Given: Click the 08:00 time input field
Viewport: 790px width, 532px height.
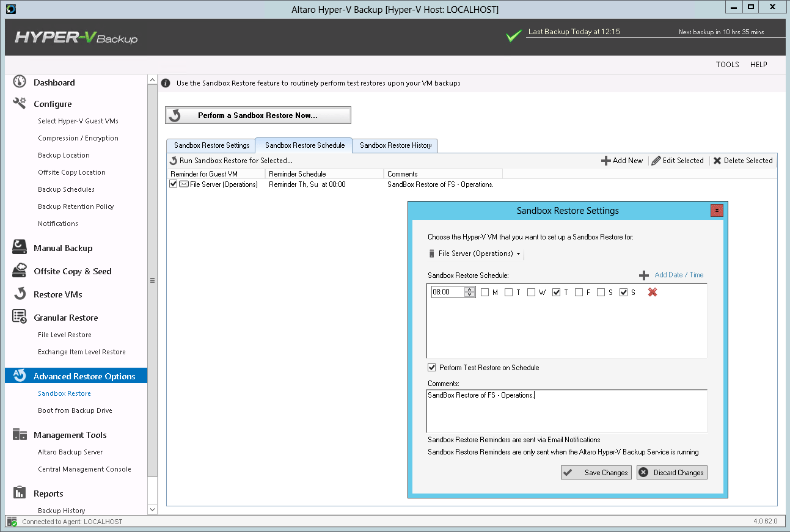Looking at the screenshot, I should [448, 293].
